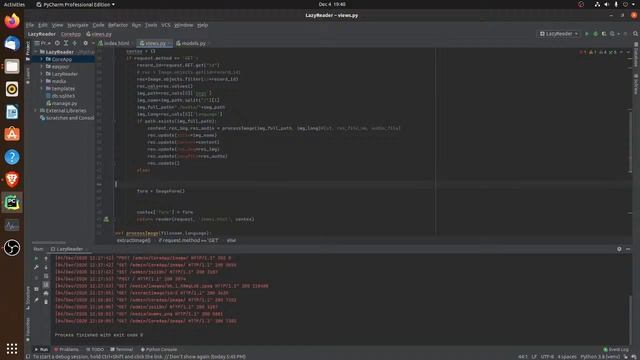This screenshot has height=360, width=640.
Task: Toggle Database tool window on right edge
Action: click(x=636, y=55)
